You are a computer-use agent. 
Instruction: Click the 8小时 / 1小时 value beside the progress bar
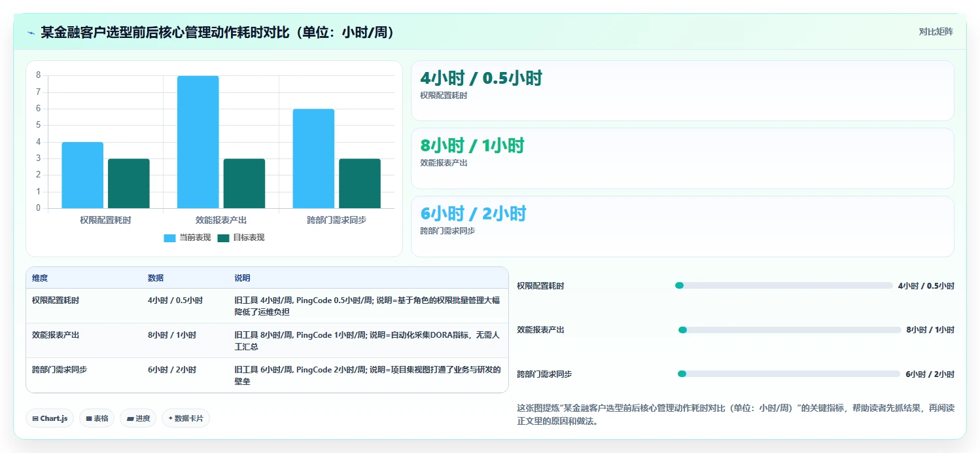(x=930, y=330)
